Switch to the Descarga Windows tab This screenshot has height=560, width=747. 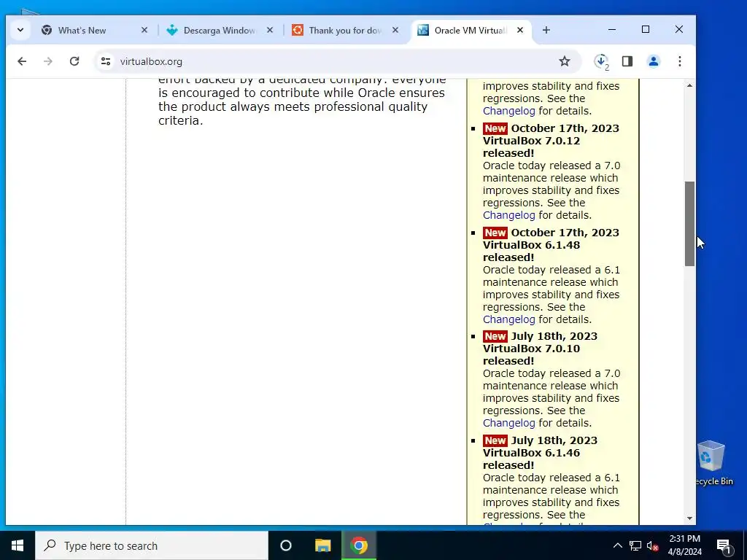point(220,30)
